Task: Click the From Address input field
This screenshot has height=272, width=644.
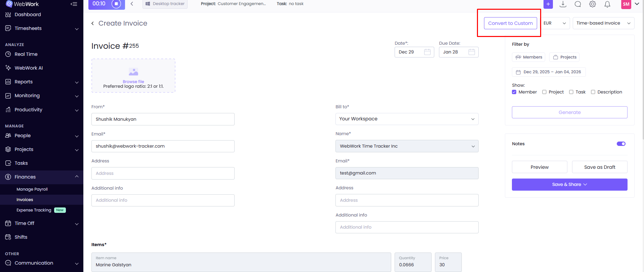Action: (163, 173)
